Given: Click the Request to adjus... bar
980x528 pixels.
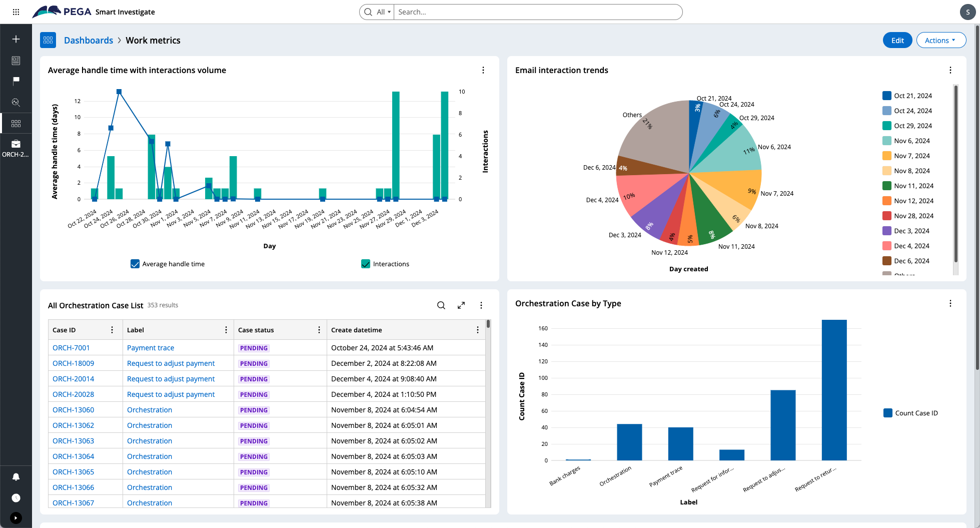Looking at the screenshot, I should click(783, 425).
